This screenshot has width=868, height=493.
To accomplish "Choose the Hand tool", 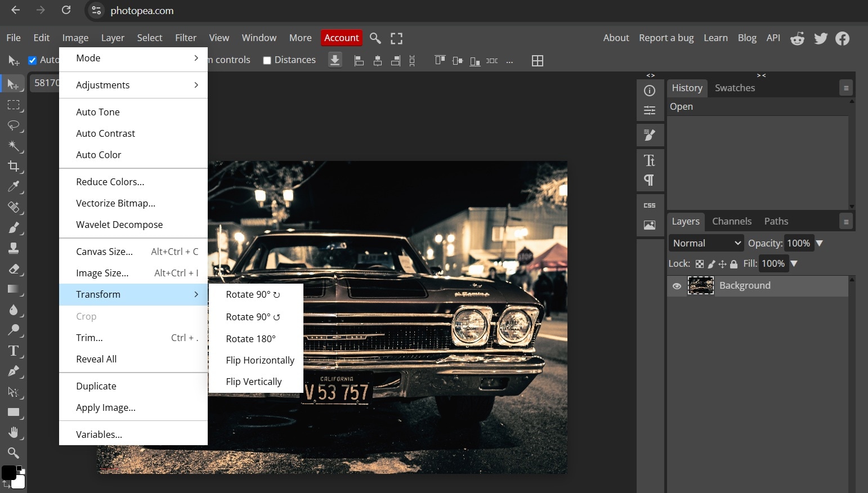I will [x=14, y=432].
